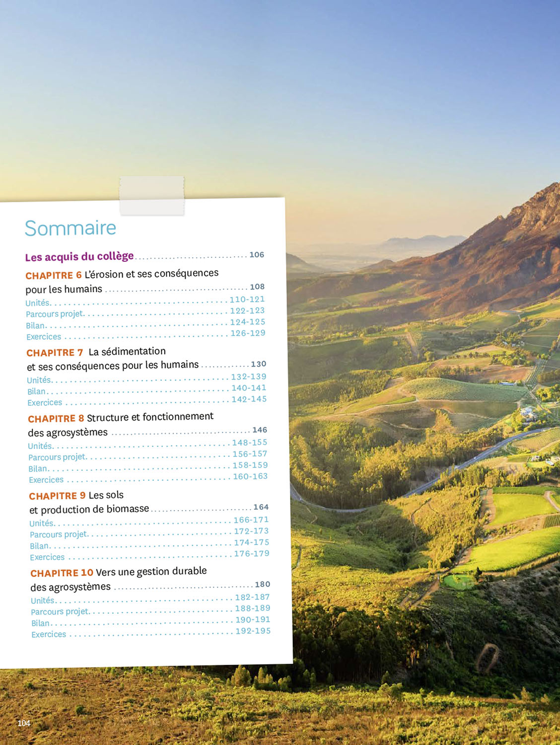Screen dimensions: 560x745
Task: Open CHAPITRE 8 Structure et fonctionnement heading
Action: pyautogui.click(x=121, y=417)
